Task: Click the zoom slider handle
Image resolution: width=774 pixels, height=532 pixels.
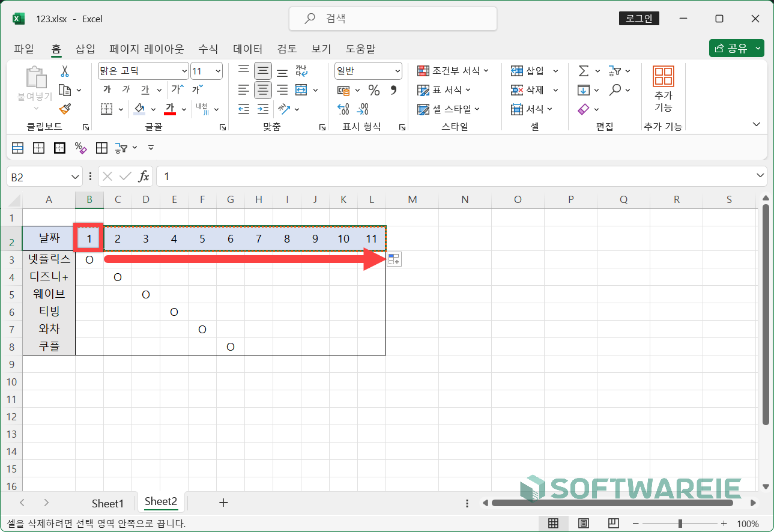Action: coord(680,523)
